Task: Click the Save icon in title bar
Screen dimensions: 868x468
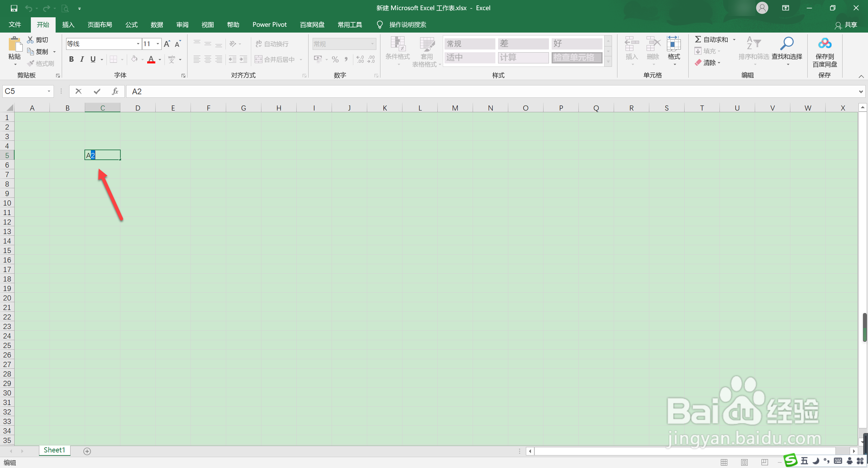Action: [14, 8]
